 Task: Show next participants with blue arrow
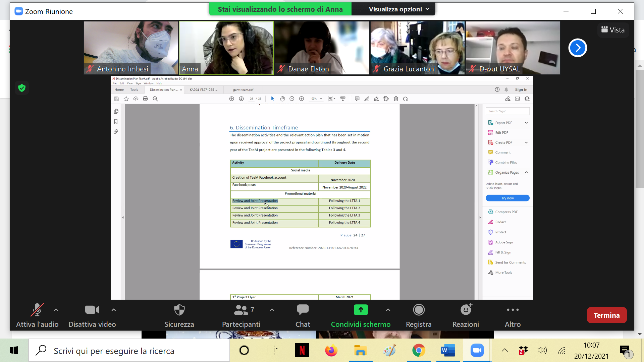578,48
